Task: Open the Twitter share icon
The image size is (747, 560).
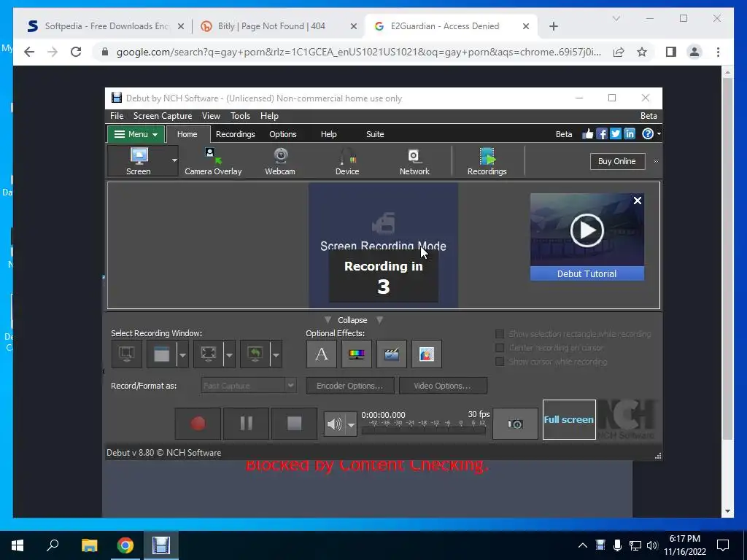Action: (x=616, y=134)
